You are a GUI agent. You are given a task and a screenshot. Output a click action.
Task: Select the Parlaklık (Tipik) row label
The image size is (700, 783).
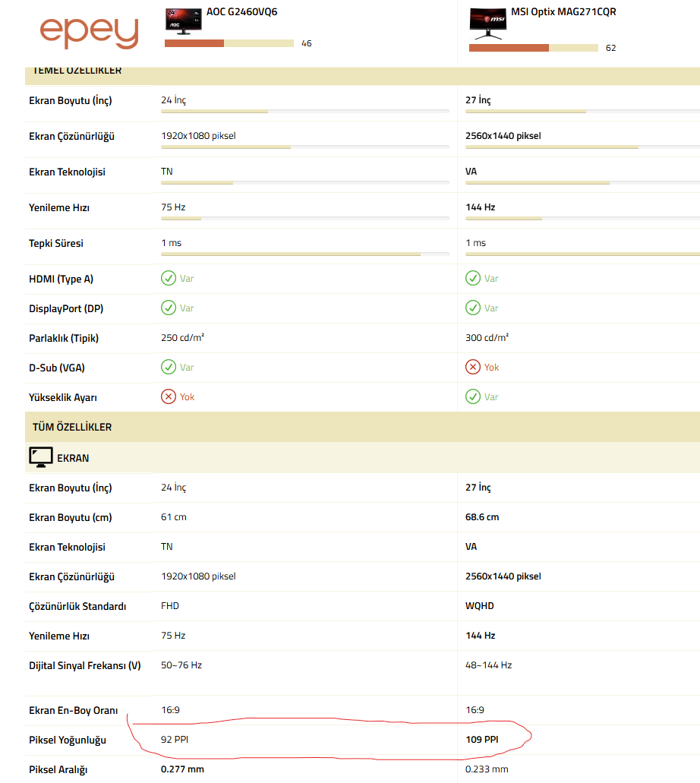point(64,338)
